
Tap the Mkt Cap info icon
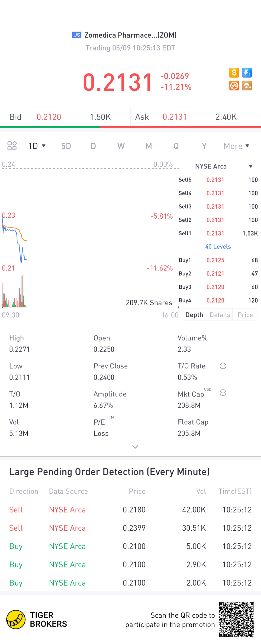[x=223, y=393]
